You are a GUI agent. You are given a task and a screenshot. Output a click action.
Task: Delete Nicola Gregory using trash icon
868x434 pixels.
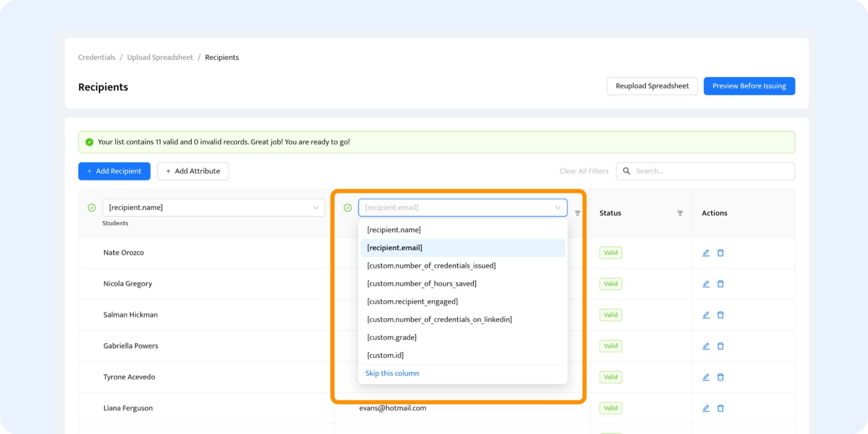721,284
